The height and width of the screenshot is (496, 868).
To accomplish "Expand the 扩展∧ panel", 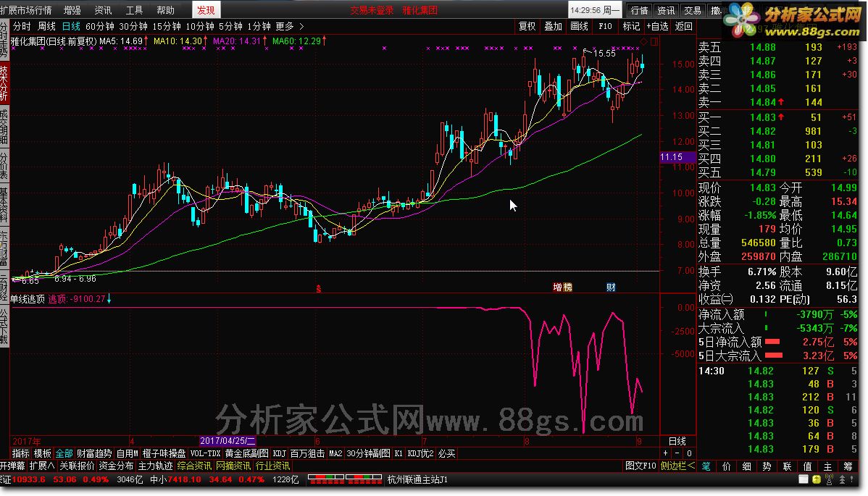I will (42, 466).
